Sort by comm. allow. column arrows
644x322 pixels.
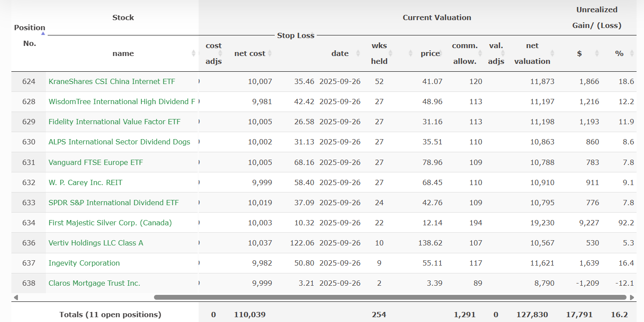tap(480, 53)
